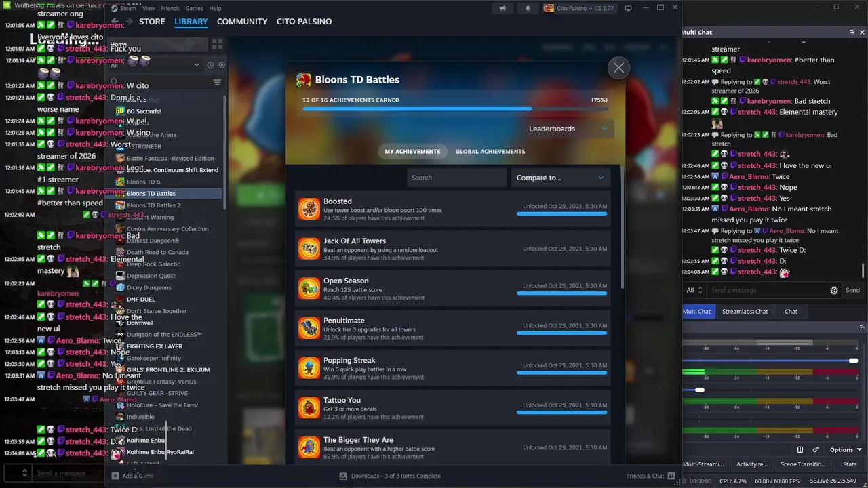This screenshot has height=488, width=868.
Task: Select Bloons TD Battles 2 in library
Action: click(x=154, y=205)
